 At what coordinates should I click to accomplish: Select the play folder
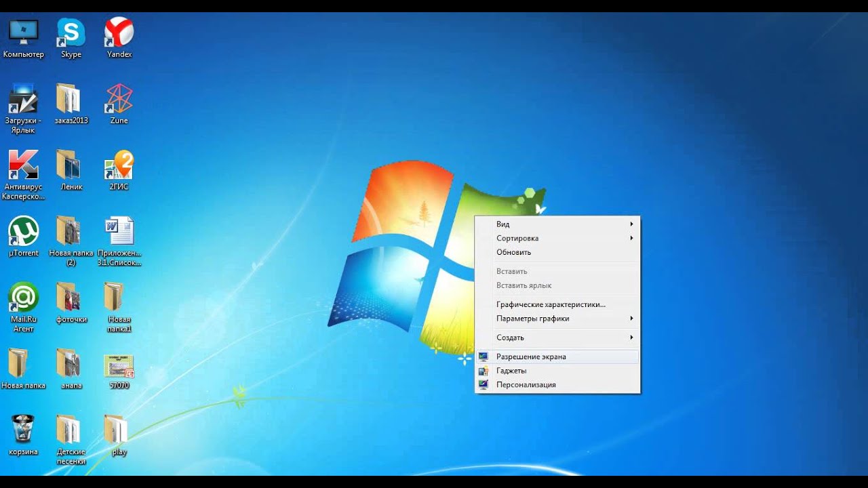click(x=119, y=435)
